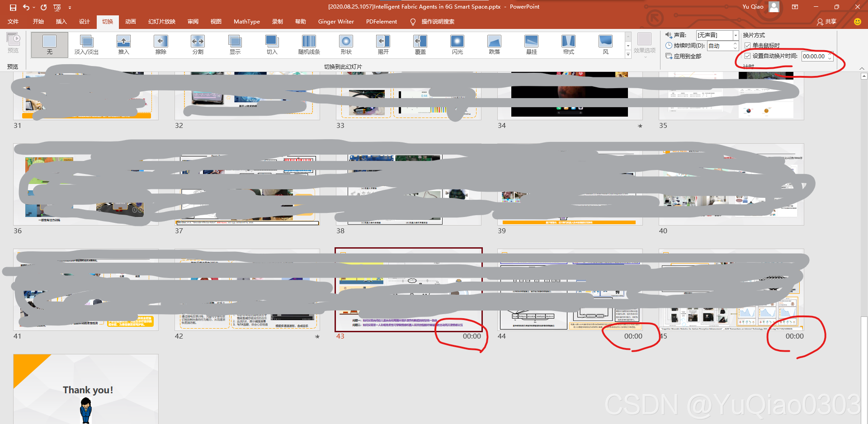Viewport: 868px width, 424px height.
Task: Apply the 切入 cut transition
Action: pyautogui.click(x=272, y=45)
